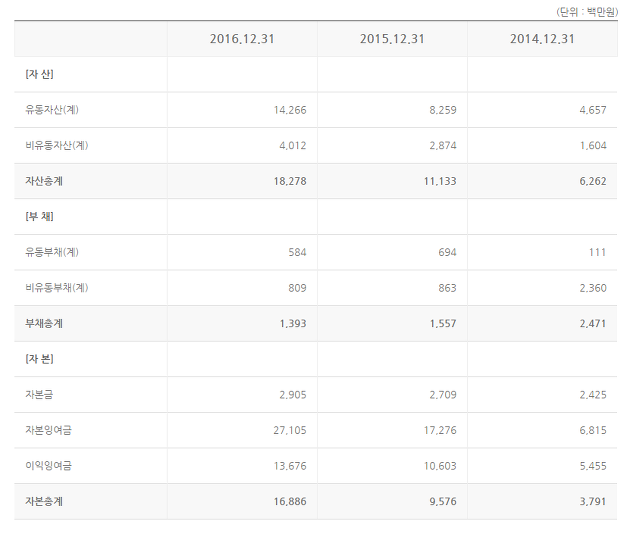
Task: Click the 자본잉여금 row label
Action: [49, 430]
